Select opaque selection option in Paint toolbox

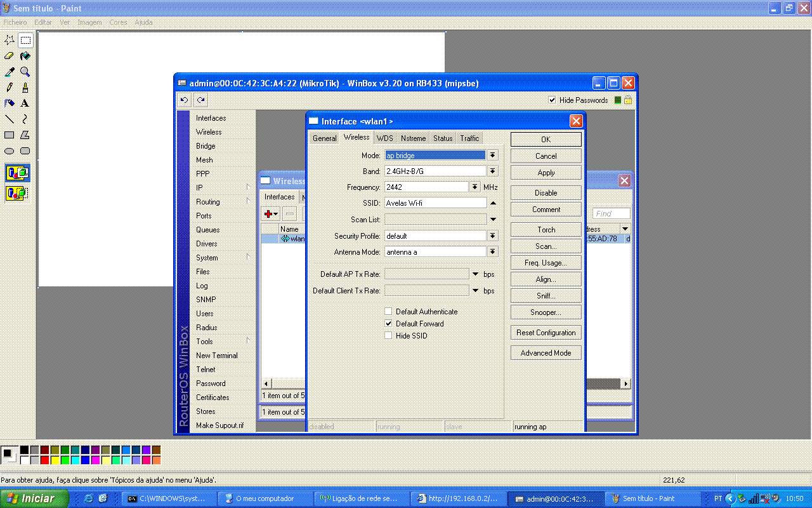(17, 173)
